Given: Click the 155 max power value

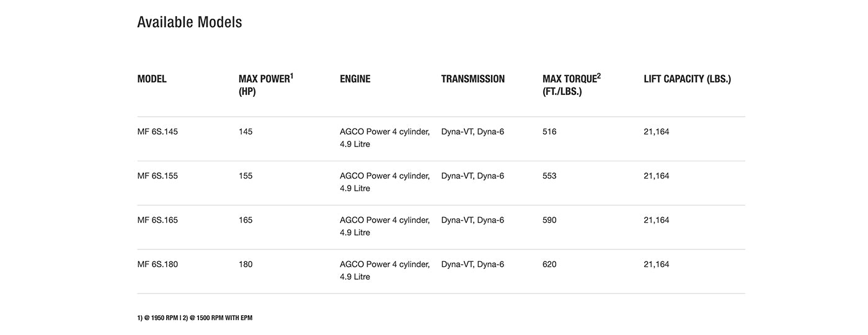Looking at the screenshot, I should [x=246, y=176].
